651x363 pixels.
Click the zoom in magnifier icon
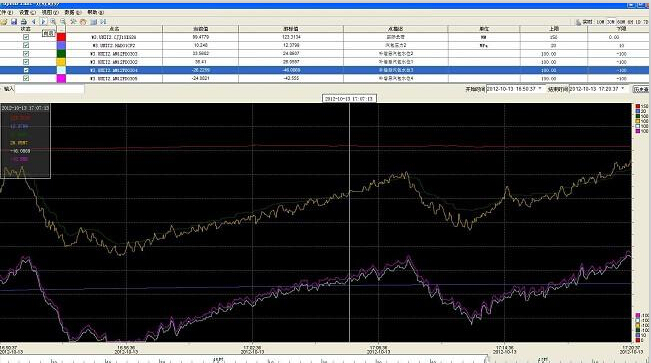pyautogui.click(x=53, y=22)
